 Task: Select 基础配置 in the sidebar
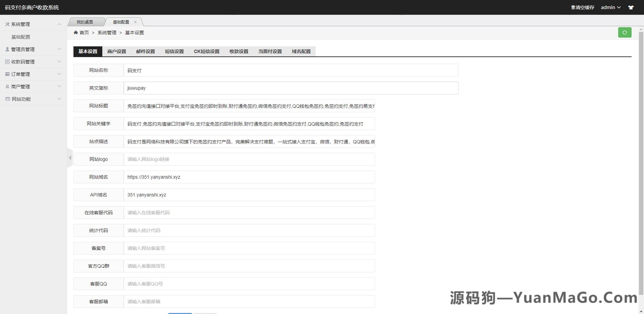(21, 37)
